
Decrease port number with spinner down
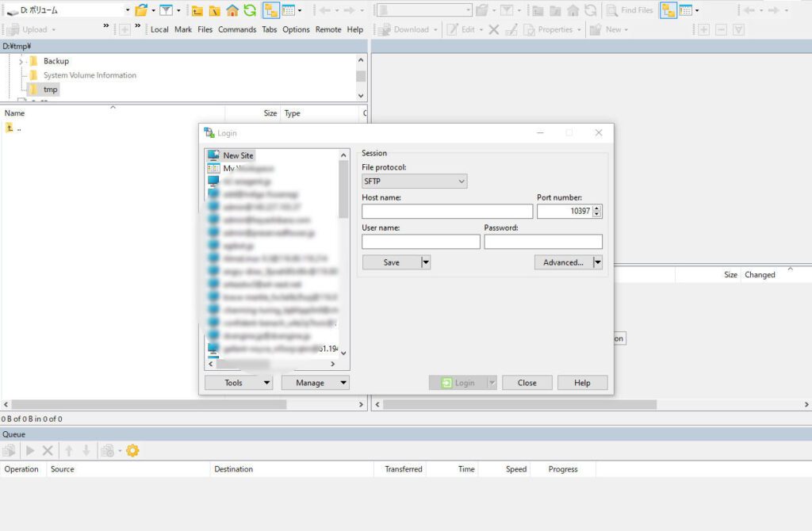point(597,214)
